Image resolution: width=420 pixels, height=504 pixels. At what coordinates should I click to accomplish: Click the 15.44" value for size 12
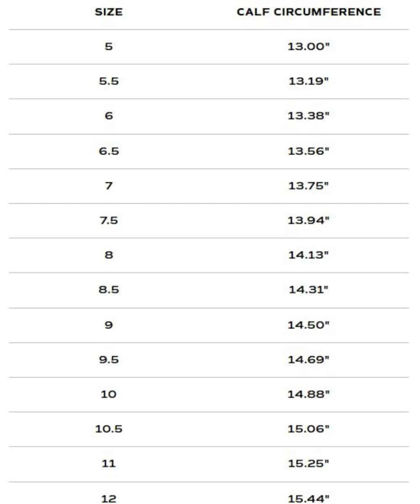309,499
